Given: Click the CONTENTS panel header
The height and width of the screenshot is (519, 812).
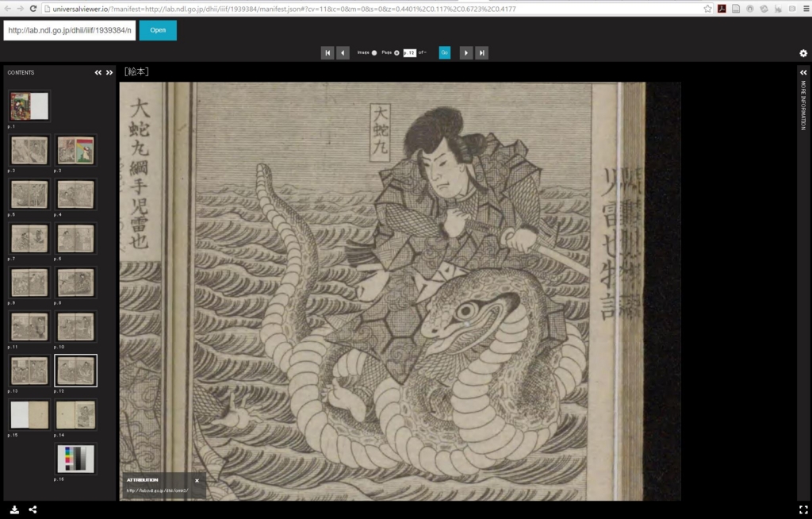Looking at the screenshot, I should point(21,72).
